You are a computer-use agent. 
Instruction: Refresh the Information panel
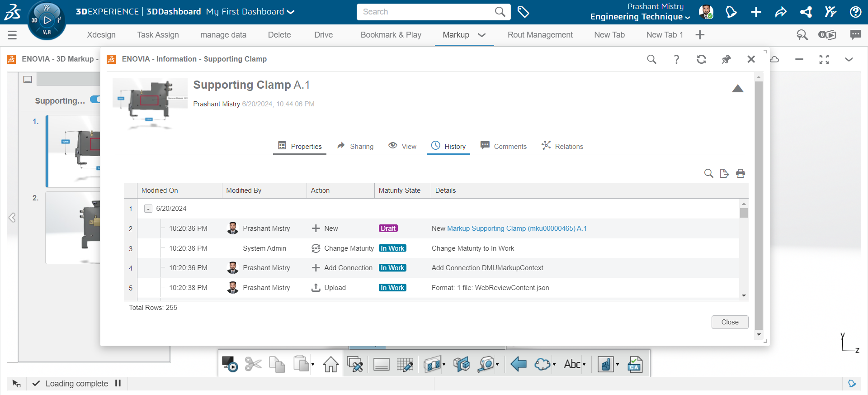(701, 59)
